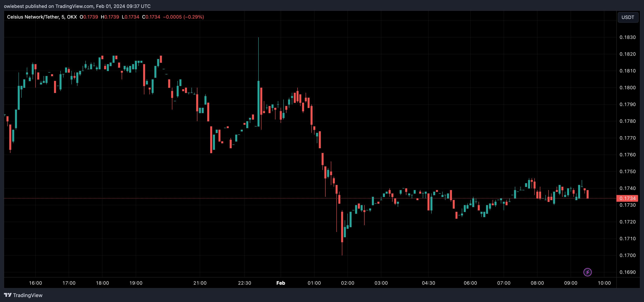This screenshot has width=644, height=302.
Task: Click the 0.1760 price axis label
Action: [627, 155]
